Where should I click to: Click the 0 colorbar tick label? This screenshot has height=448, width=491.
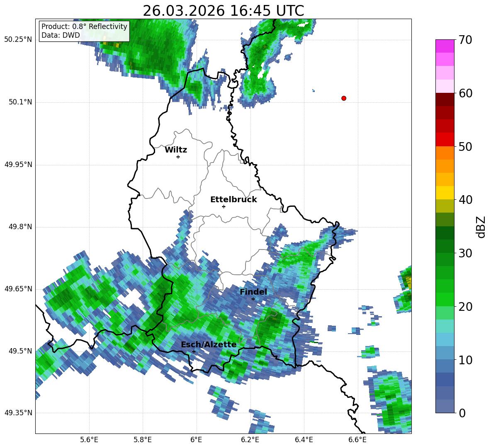[x=462, y=413]
